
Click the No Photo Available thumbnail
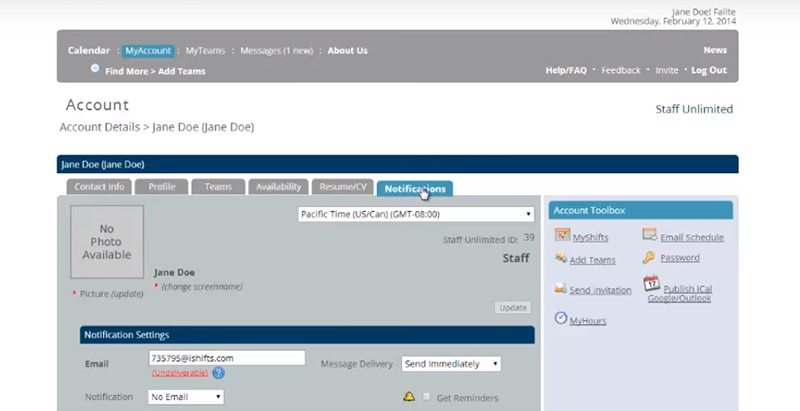point(107,242)
